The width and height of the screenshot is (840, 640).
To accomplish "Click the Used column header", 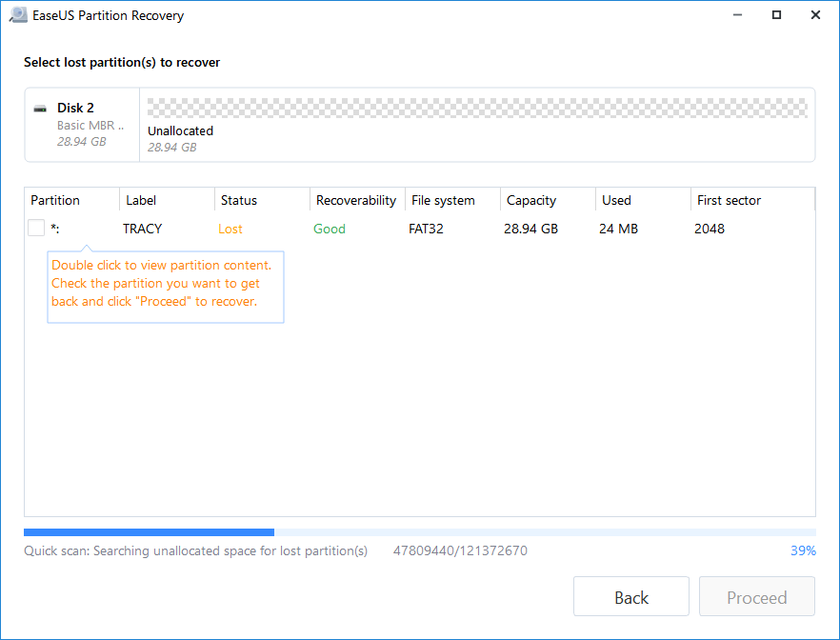I will point(616,200).
